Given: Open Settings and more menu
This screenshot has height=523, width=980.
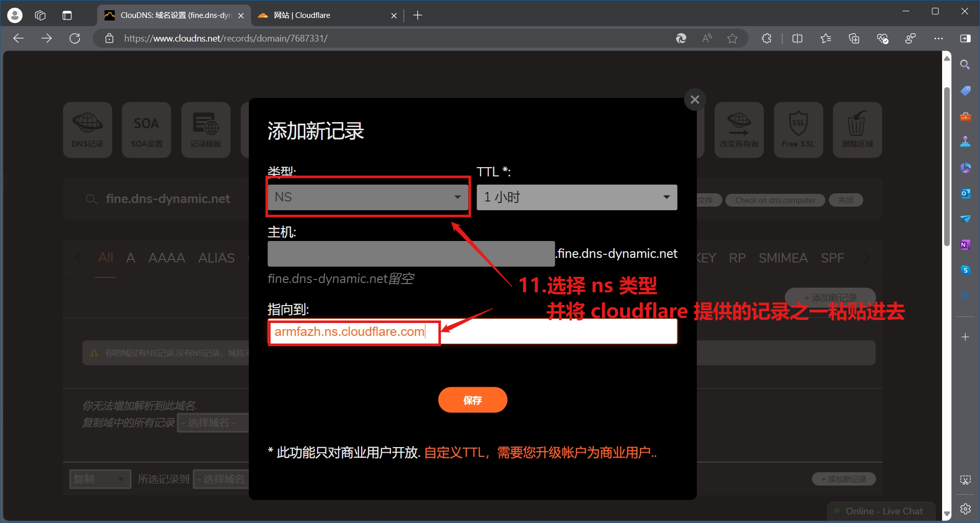Looking at the screenshot, I should click(939, 38).
